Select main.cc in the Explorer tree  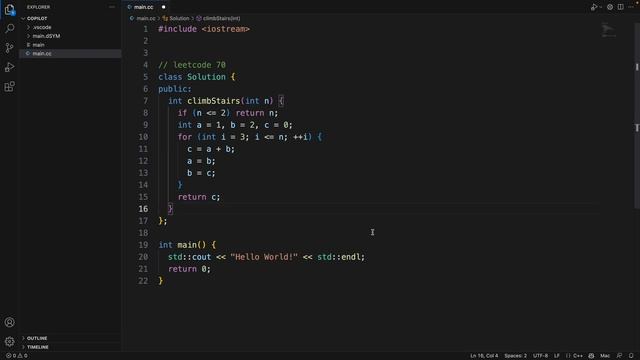click(x=70, y=53)
